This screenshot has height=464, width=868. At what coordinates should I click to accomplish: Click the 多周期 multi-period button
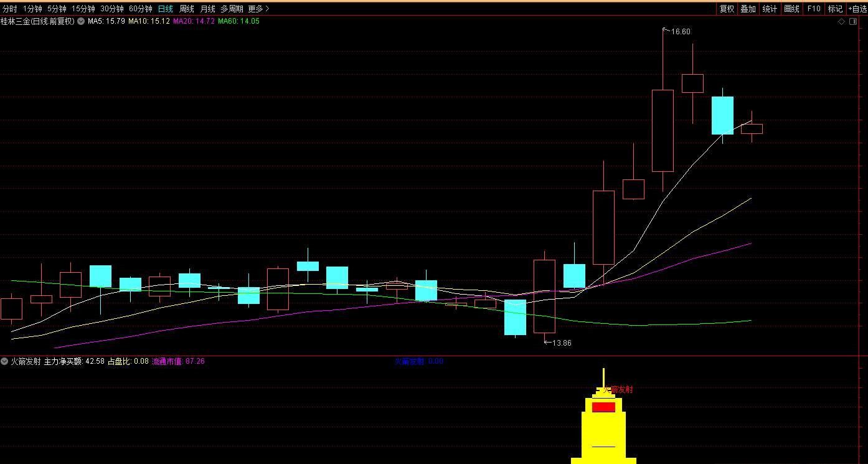coord(232,9)
